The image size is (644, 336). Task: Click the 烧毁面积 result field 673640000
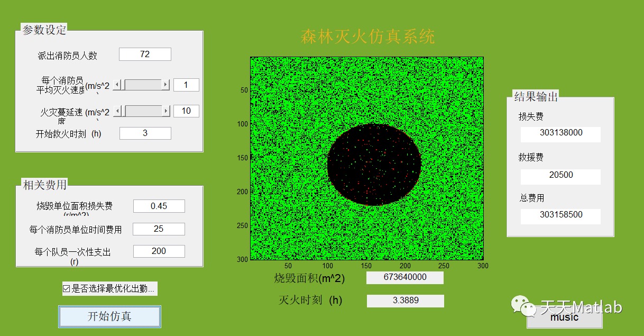click(405, 277)
